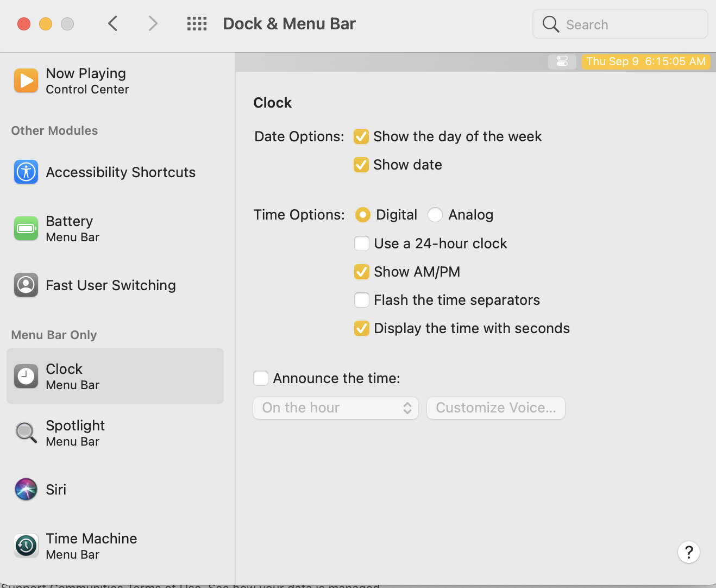Enable Use a 24-hour clock
The image size is (716, 588).
[362, 243]
